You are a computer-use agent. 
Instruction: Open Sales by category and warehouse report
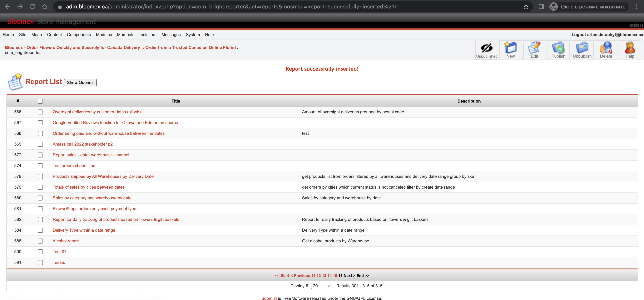coord(92,198)
